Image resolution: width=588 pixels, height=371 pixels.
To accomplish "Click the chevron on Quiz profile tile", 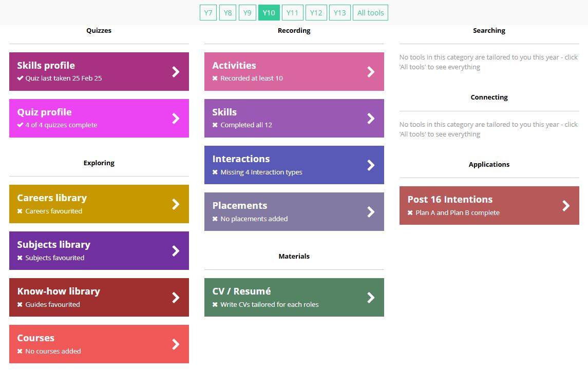I will coord(176,119).
